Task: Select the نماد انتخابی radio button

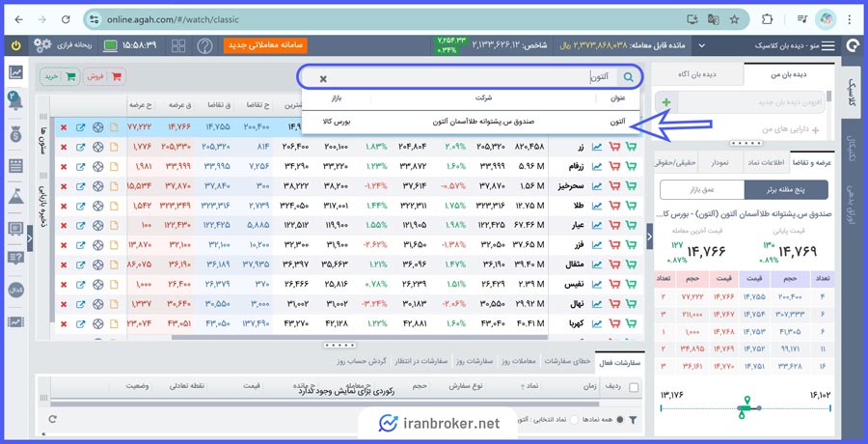Action: click(x=574, y=420)
